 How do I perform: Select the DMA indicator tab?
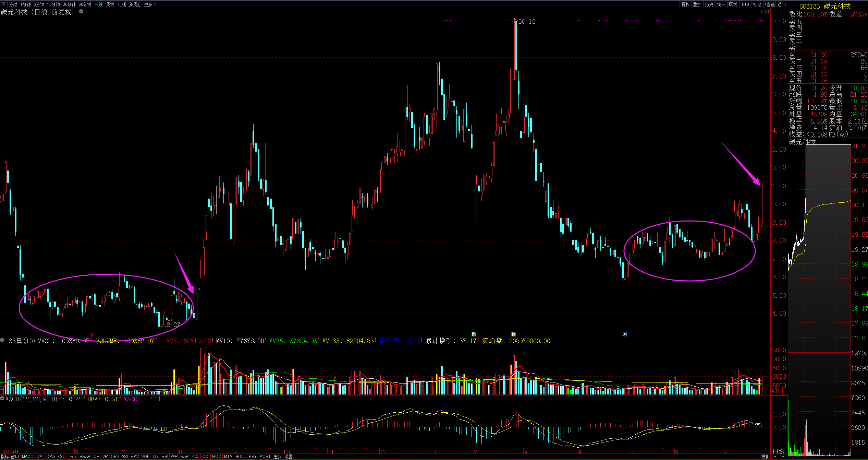51,457
